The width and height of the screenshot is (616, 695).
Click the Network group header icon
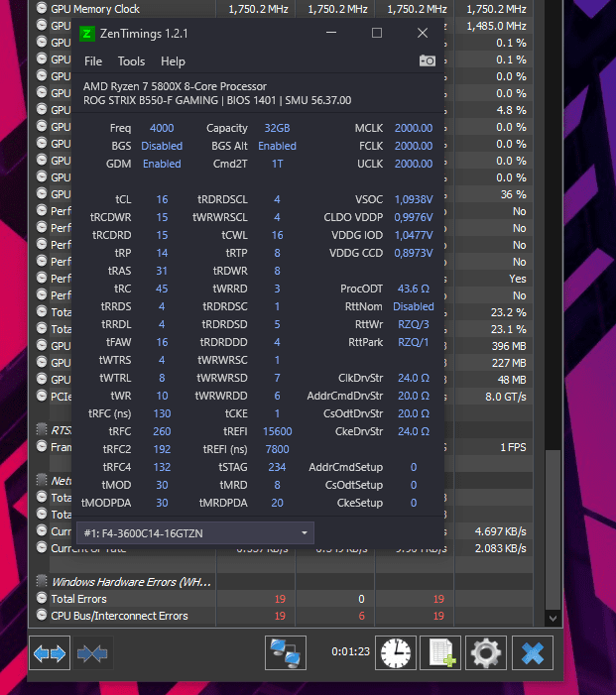click(x=42, y=480)
